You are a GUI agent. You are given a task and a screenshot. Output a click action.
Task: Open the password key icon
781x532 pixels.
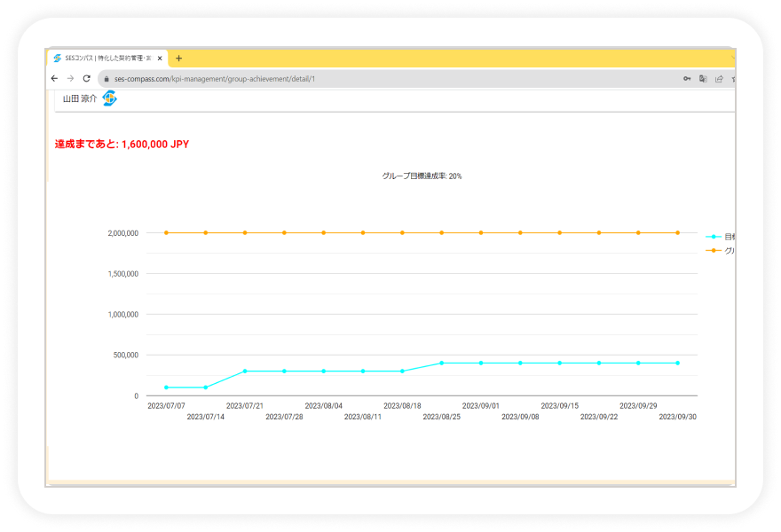coord(687,79)
